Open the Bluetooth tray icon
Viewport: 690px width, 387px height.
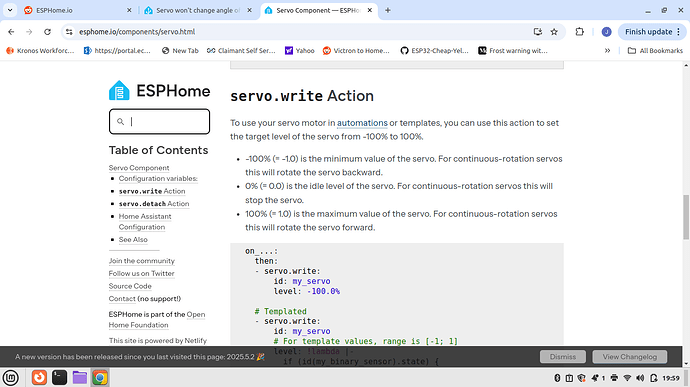557,378
